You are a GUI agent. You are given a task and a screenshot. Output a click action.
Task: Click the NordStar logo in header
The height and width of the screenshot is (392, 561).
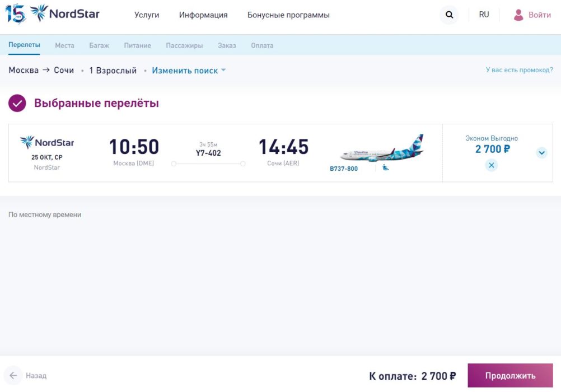pyautogui.click(x=64, y=13)
